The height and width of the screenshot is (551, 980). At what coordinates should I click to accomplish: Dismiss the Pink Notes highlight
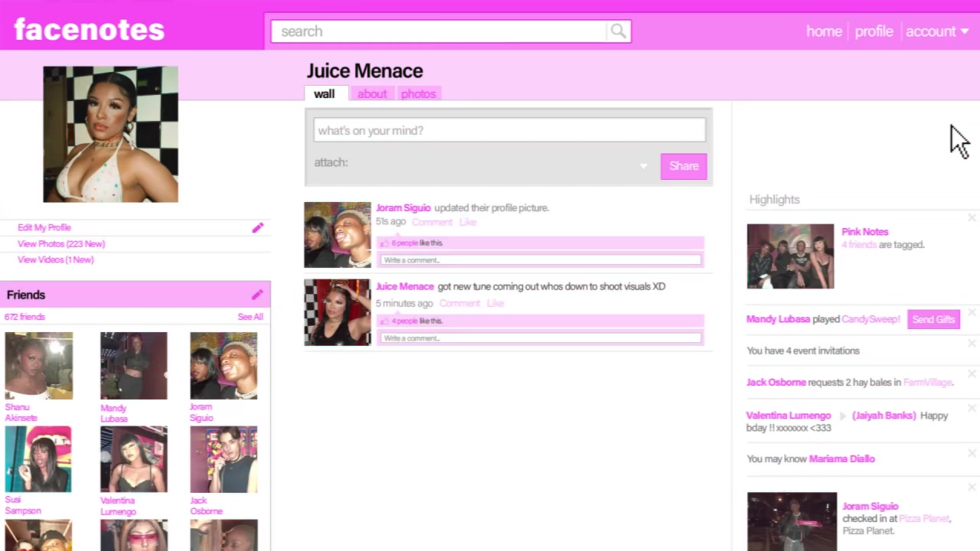click(972, 218)
